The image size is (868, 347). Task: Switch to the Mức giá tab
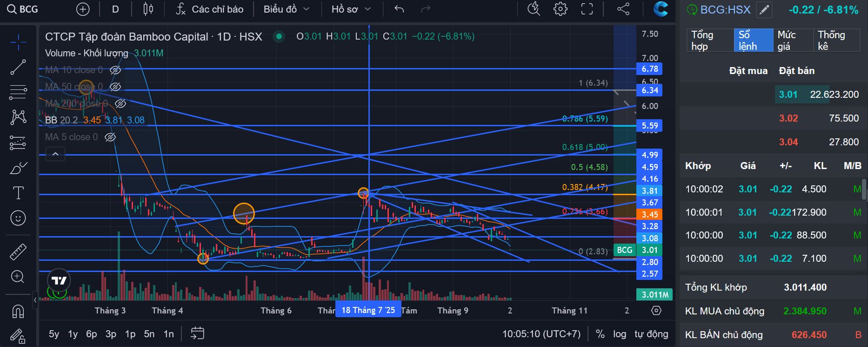[x=793, y=41]
